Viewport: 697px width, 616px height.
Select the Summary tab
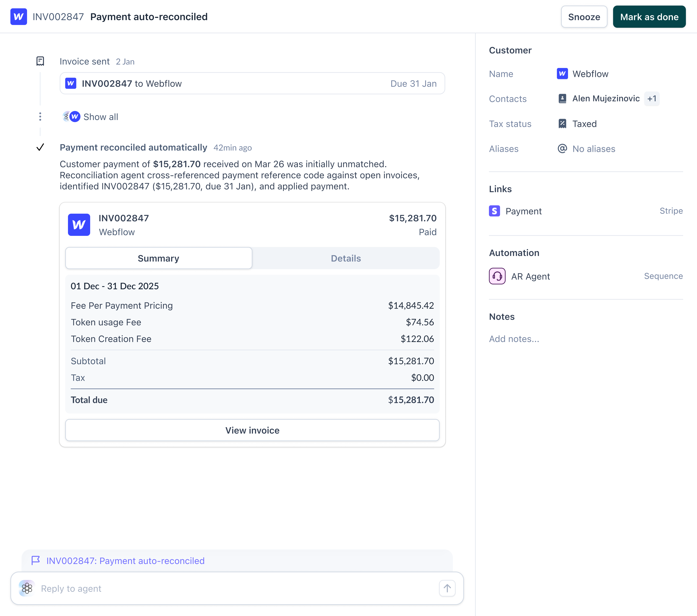click(x=159, y=258)
